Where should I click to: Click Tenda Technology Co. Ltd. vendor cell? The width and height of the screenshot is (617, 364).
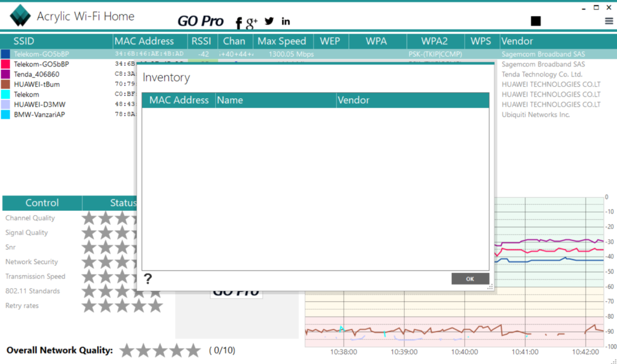tap(542, 74)
